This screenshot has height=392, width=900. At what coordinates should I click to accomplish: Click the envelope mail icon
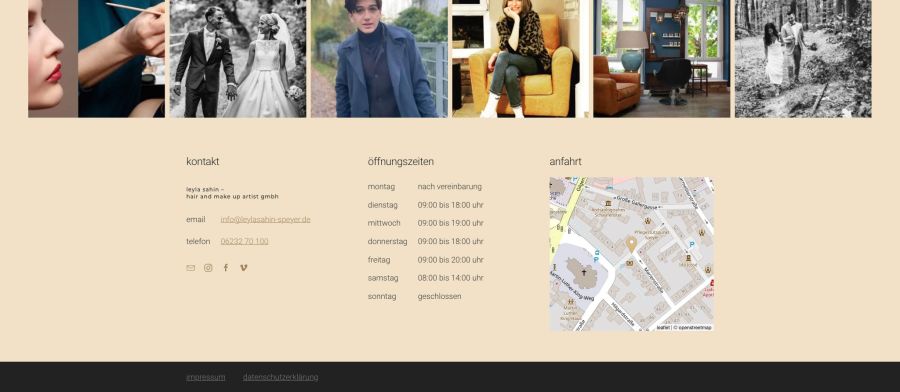click(191, 268)
